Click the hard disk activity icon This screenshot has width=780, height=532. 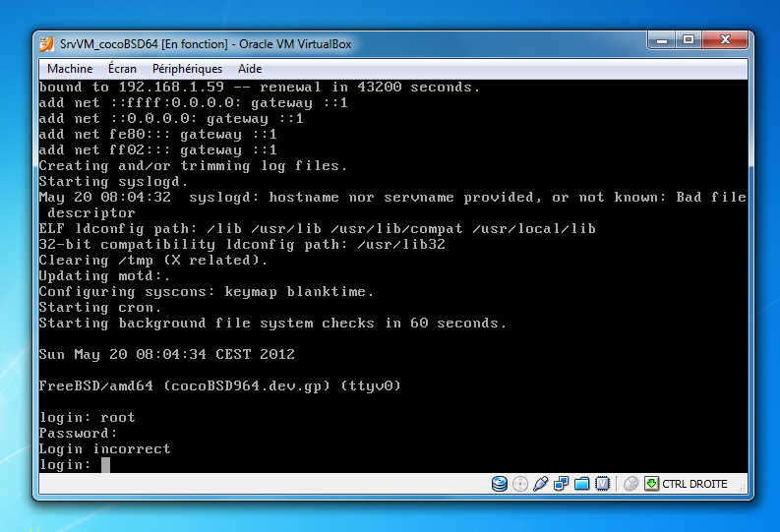500,484
